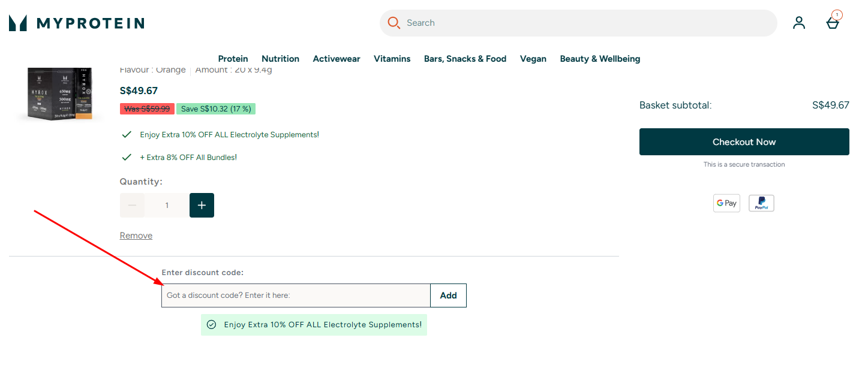Open Bars, Snacks & Food menu
This screenshot has height=371, width=868.
coord(465,59)
